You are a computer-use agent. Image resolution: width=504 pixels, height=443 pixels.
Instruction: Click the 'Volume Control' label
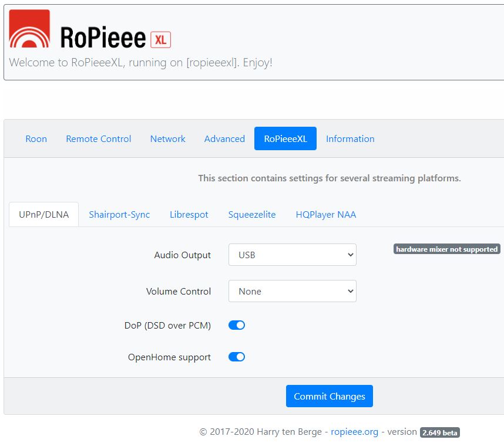tap(179, 291)
